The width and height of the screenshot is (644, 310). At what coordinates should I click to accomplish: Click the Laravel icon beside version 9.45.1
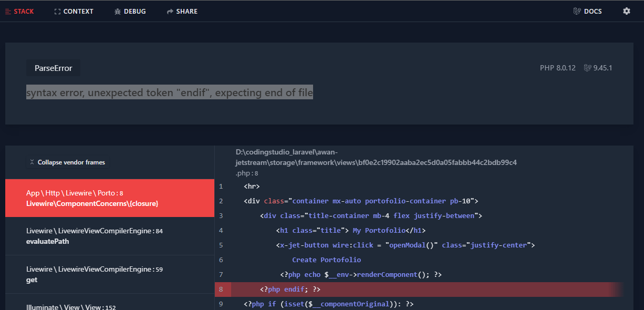point(587,67)
